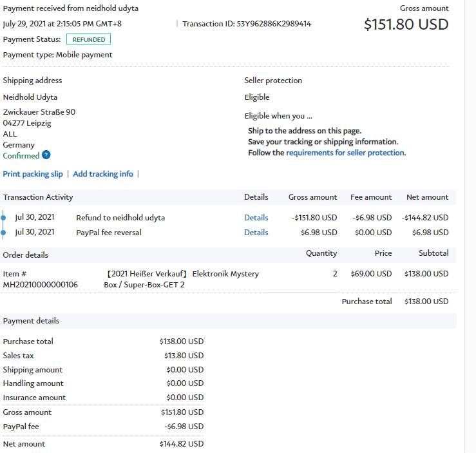476x453 pixels.
Task: Click the large $151.80 USD gross amount
Action: pyautogui.click(x=406, y=24)
